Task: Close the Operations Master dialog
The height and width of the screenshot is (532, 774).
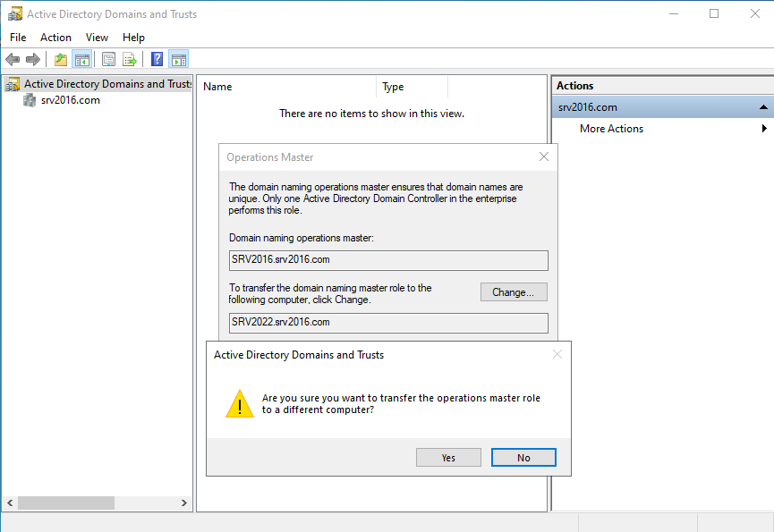Action: tap(544, 156)
